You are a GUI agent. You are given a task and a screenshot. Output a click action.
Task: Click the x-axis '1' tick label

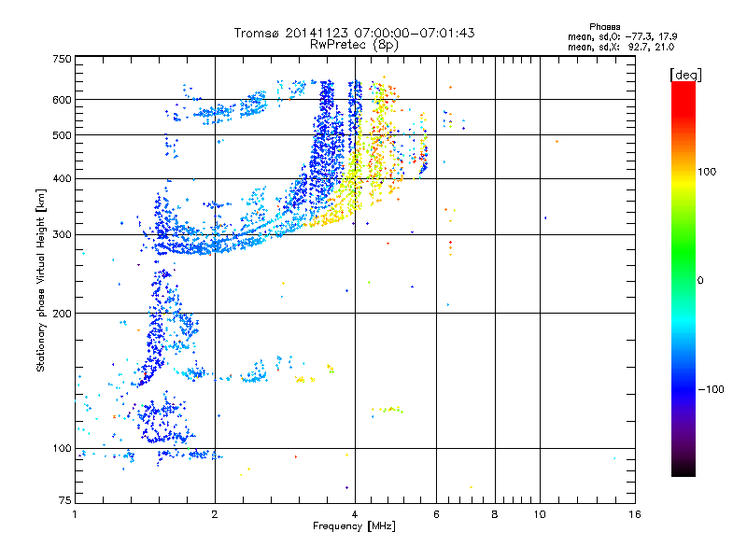point(75,514)
